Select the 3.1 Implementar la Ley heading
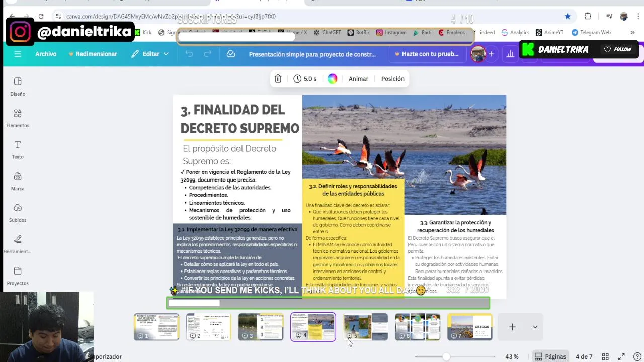Viewport: 644px width, 362px height. (x=237, y=230)
